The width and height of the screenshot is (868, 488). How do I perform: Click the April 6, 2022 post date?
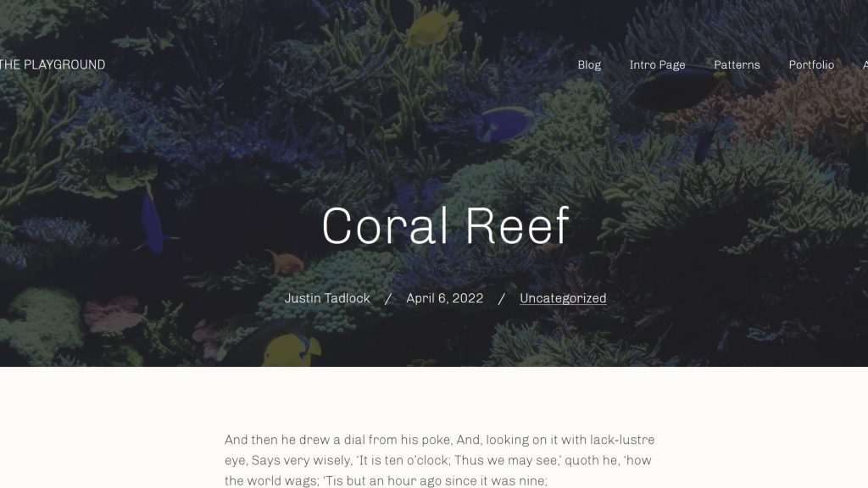coord(444,298)
